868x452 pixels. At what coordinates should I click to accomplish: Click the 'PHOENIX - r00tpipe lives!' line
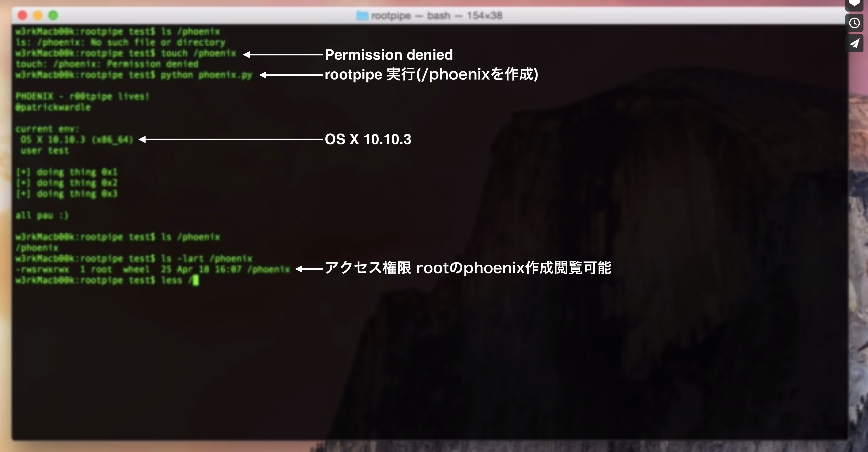pos(82,97)
